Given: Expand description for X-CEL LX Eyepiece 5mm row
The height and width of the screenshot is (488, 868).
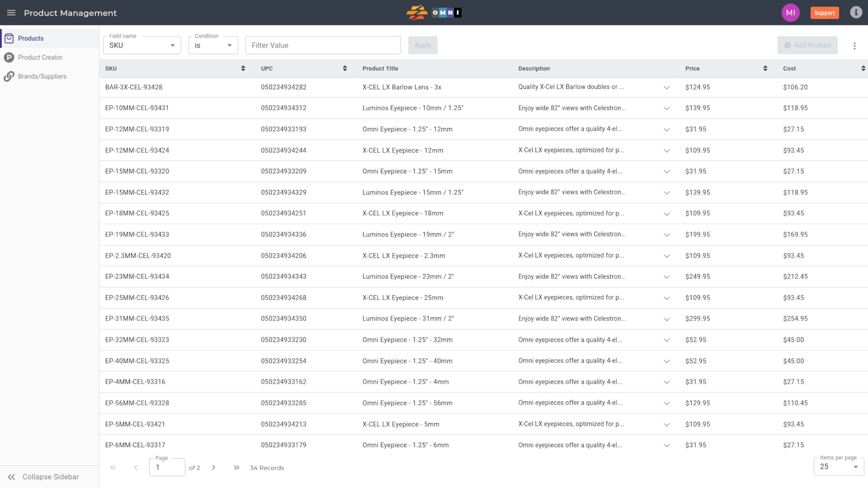Looking at the screenshot, I should click(667, 425).
